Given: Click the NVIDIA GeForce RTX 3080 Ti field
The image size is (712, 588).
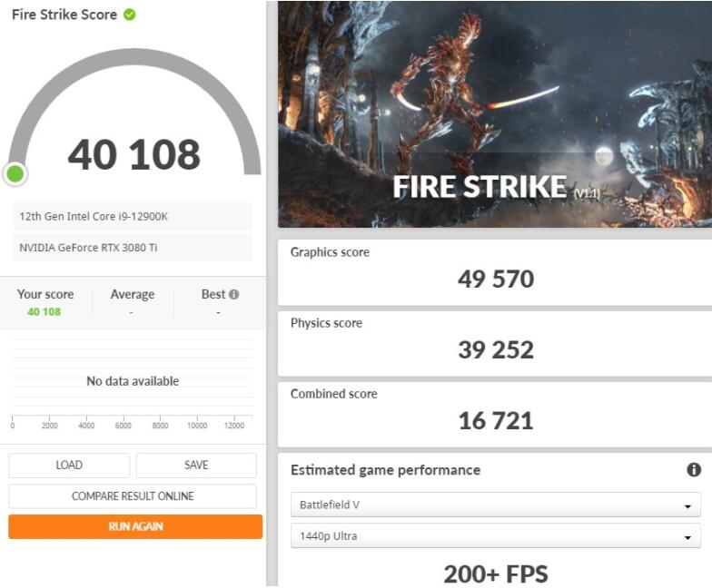Looking at the screenshot, I should [x=133, y=248].
